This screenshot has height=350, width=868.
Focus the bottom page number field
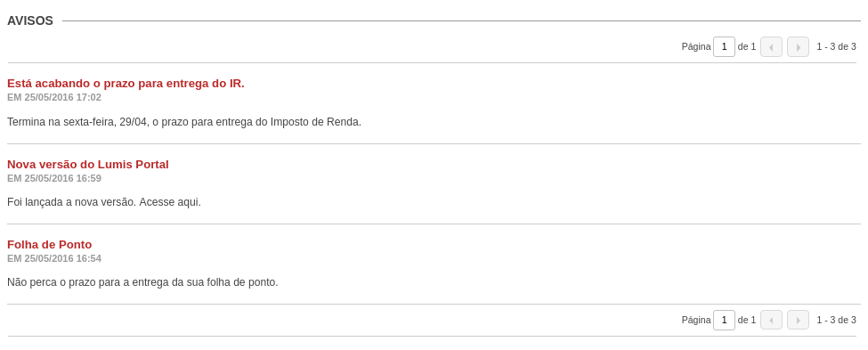(724, 320)
